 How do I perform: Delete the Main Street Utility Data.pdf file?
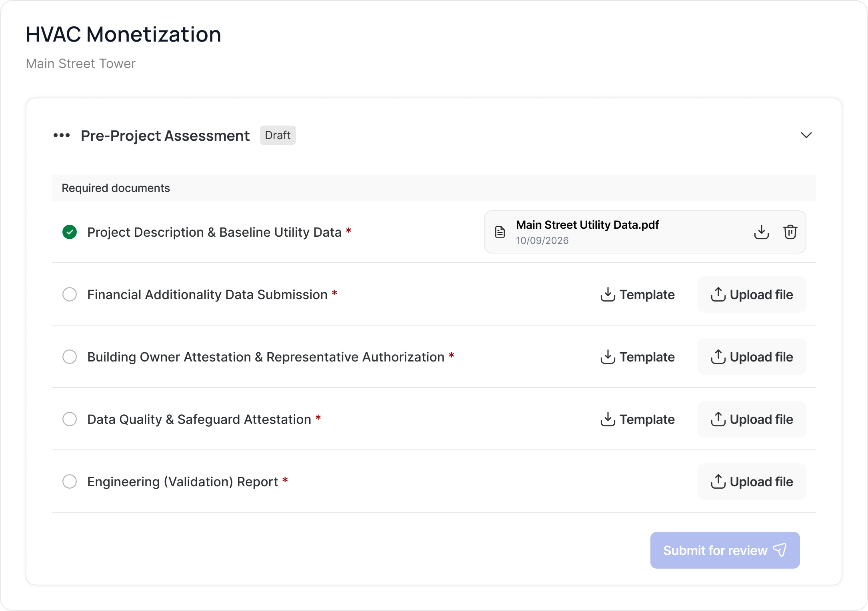790,232
